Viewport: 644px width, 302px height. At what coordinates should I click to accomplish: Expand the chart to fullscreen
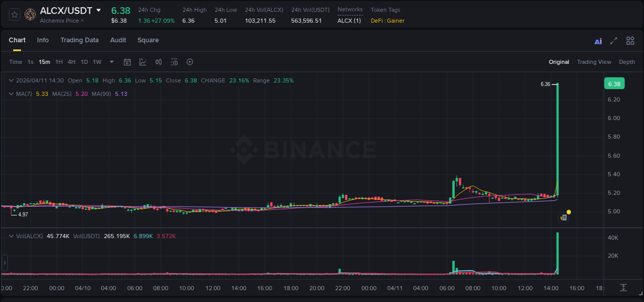pyautogui.click(x=614, y=41)
